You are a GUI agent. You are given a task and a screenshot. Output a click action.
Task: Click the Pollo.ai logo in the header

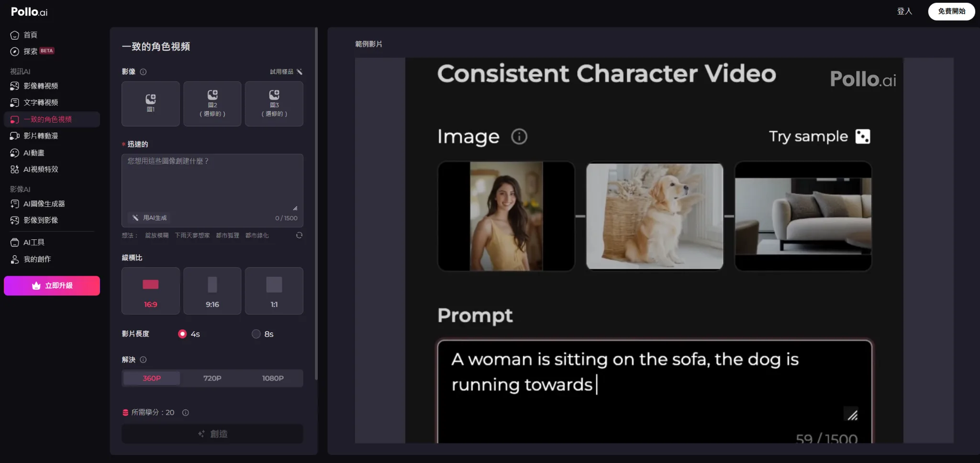coord(29,11)
